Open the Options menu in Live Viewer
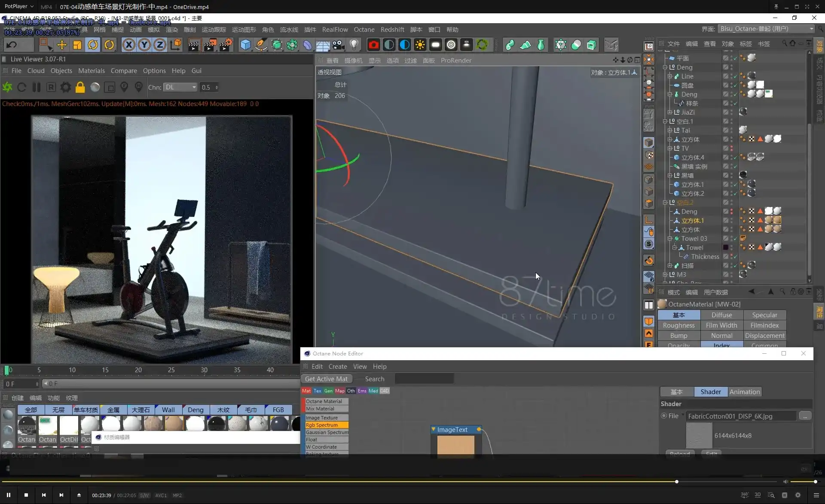This screenshot has height=504, width=825. (154, 70)
